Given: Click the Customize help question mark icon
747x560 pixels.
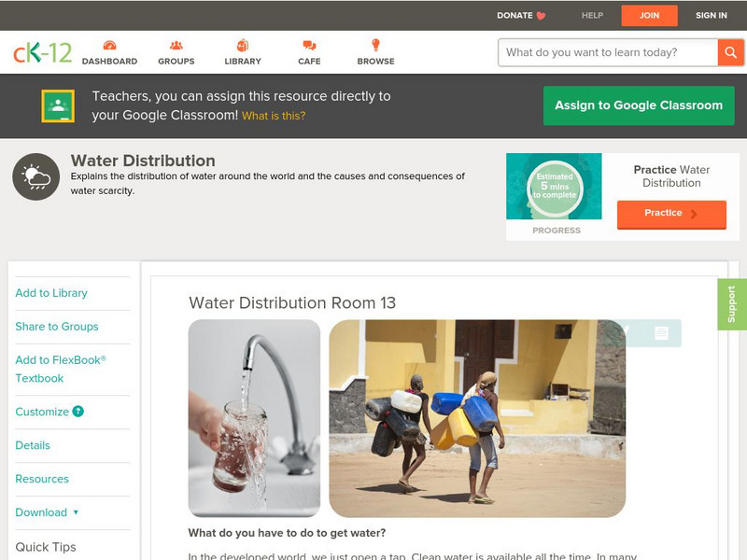Looking at the screenshot, I should click(x=78, y=412).
